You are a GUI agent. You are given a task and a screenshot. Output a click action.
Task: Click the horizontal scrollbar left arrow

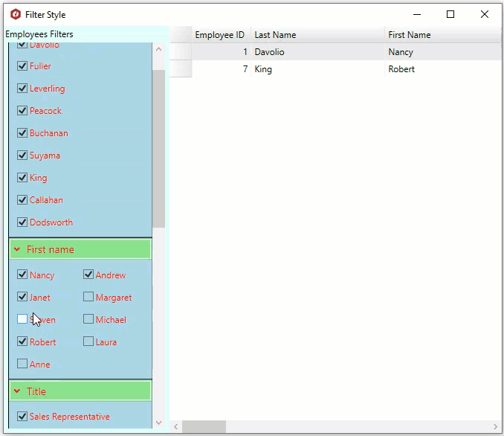pos(176,427)
